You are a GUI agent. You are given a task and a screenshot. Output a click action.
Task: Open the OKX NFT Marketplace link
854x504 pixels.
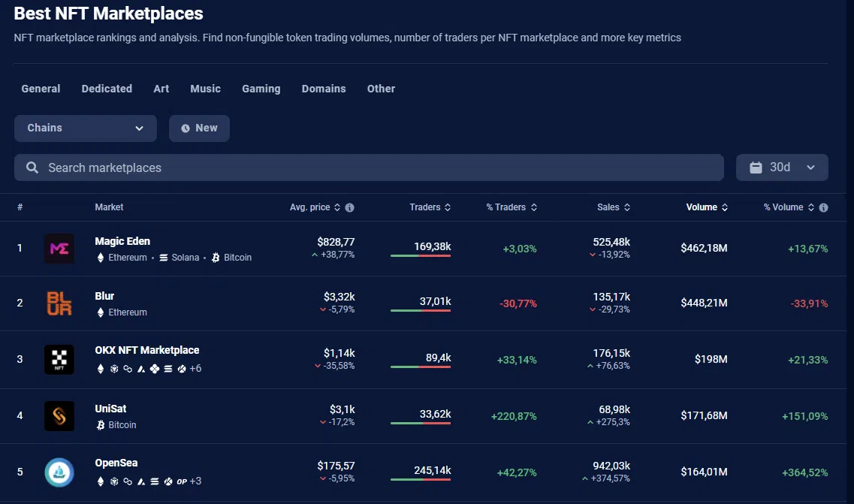point(147,350)
